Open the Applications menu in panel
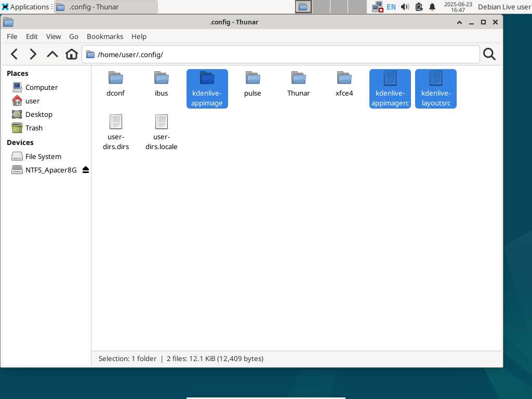The height and width of the screenshot is (399, 532). point(26,7)
